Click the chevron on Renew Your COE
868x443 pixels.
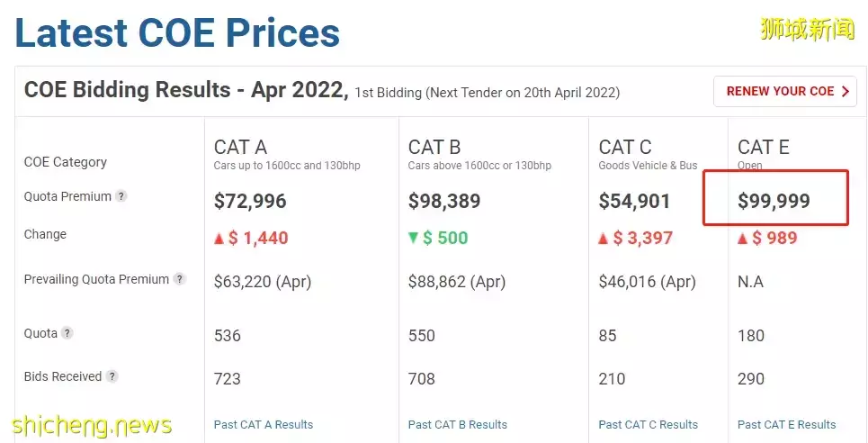coord(845,91)
